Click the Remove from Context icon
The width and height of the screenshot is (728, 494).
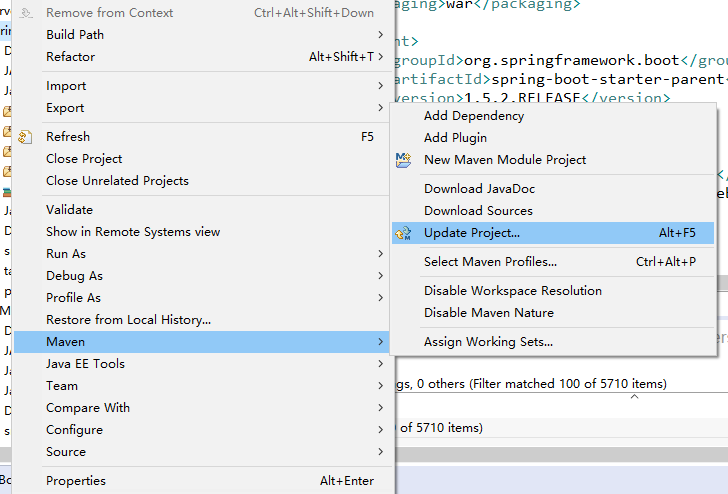tap(27, 13)
